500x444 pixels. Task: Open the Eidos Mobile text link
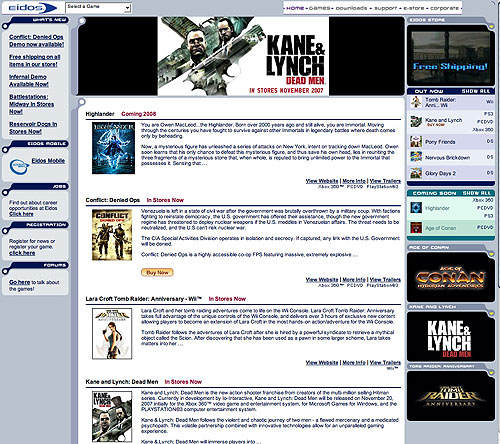tap(48, 161)
